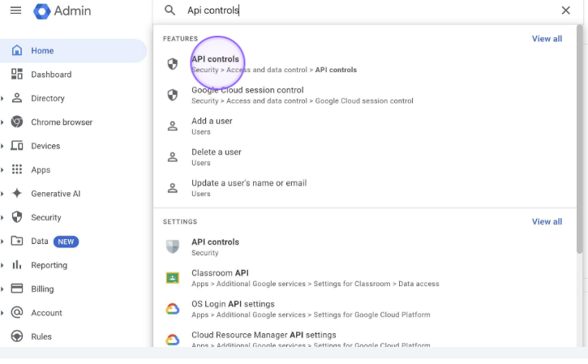Open Account label in sidebar

pos(46,313)
